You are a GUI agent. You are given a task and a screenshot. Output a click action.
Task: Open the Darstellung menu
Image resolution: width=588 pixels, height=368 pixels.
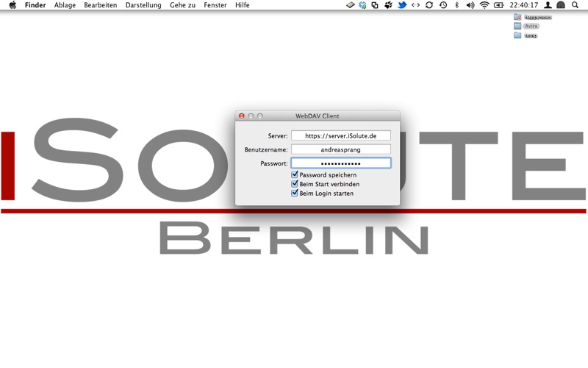(143, 5)
